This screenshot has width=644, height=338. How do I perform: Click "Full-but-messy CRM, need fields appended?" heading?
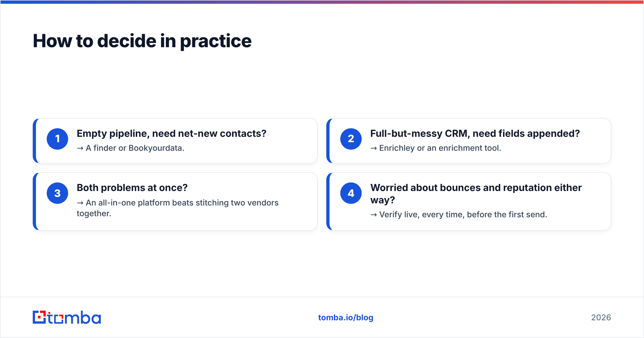tap(475, 134)
